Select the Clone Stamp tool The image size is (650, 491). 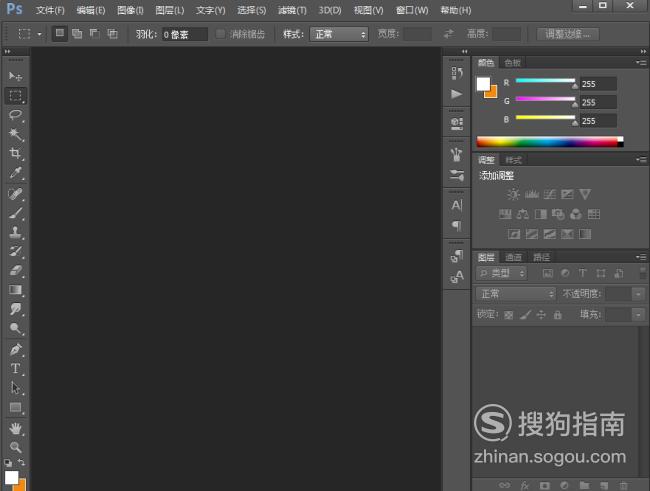pos(16,232)
